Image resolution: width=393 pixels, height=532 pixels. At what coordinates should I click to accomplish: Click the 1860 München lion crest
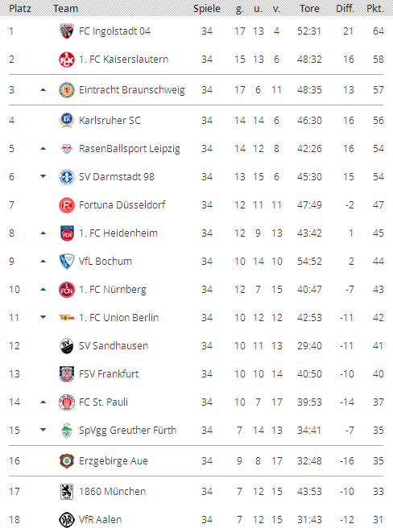pyautogui.click(x=67, y=492)
